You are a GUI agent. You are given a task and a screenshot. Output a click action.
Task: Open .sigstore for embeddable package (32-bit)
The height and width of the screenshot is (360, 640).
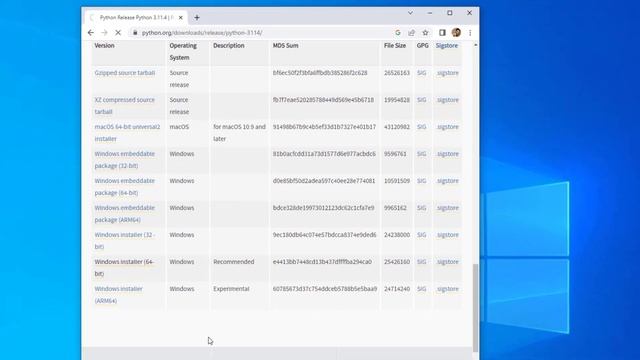tap(447, 154)
